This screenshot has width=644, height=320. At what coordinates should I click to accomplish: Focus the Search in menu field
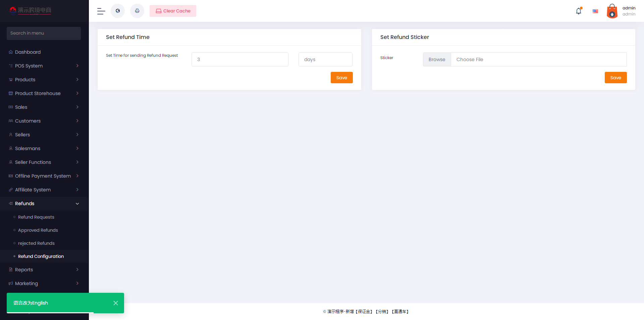(x=44, y=33)
